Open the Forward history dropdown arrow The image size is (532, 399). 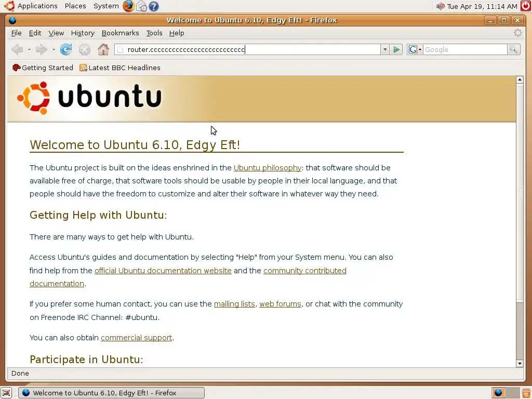click(x=54, y=49)
